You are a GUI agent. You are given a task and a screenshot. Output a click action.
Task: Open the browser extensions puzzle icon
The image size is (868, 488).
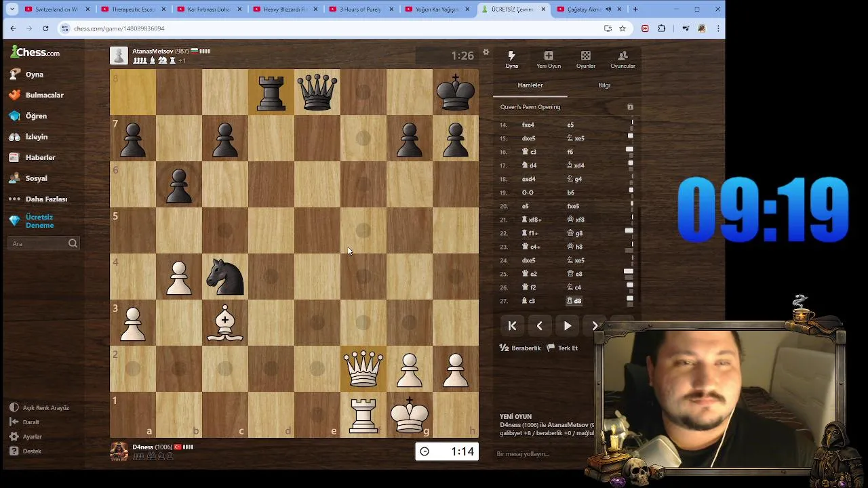[662, 28]
